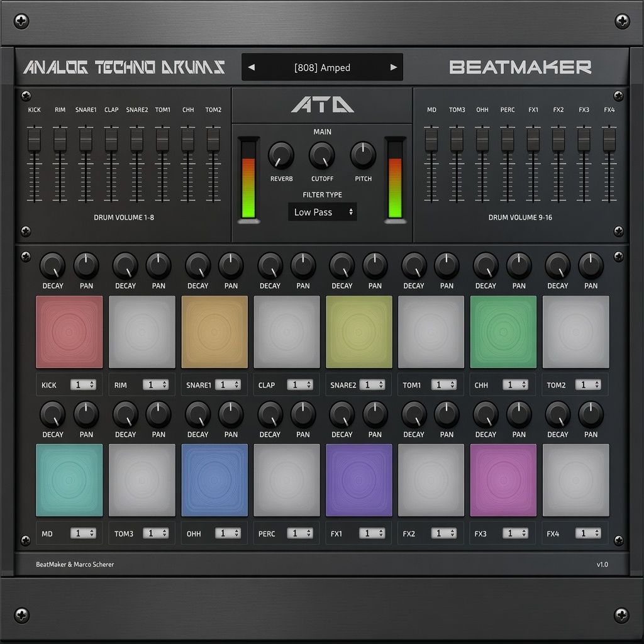Screen dimensions: 644x644
Task: Open the CLAP sample number selector
Action: [300, 385]
